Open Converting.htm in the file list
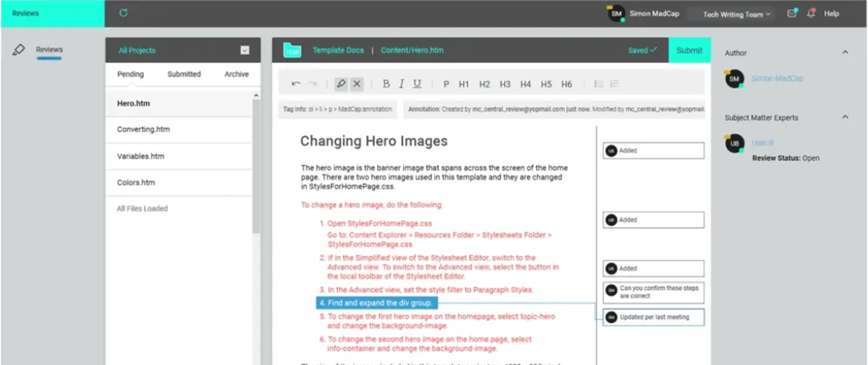Image resolution: width=868 pixels, height=365 pixels. pos(143,129)
